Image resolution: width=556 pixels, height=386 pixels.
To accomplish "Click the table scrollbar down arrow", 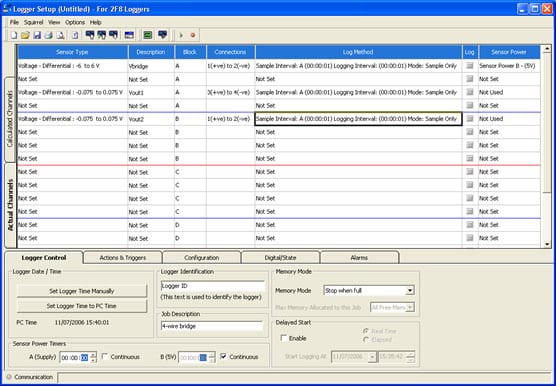I will click(547, 244).
